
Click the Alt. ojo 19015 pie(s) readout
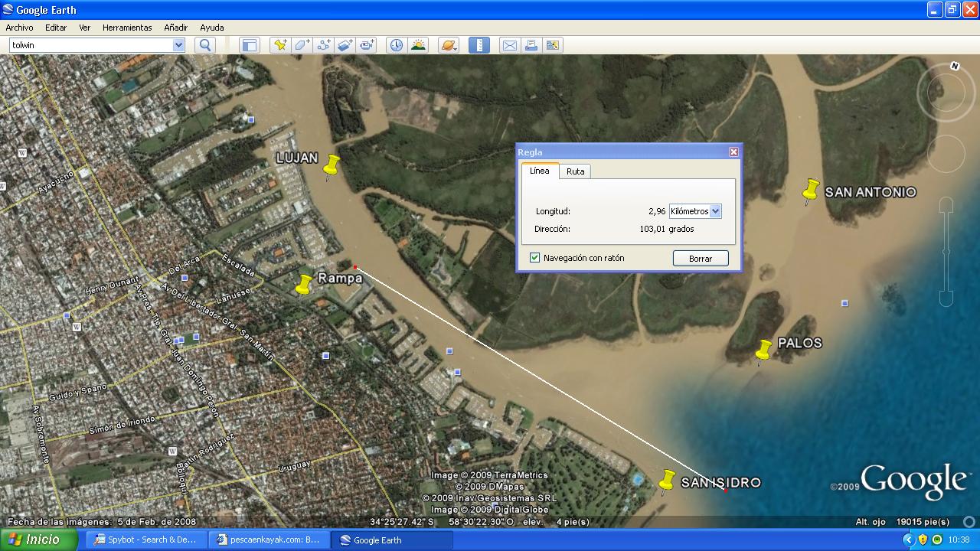[x=902, y=522]
